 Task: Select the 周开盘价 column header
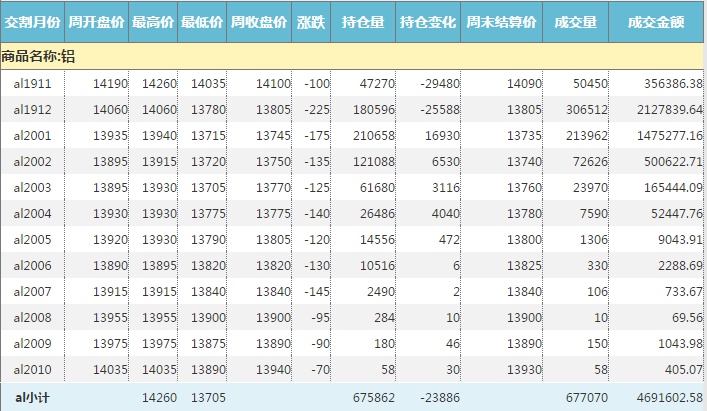[x=97, y=21]
